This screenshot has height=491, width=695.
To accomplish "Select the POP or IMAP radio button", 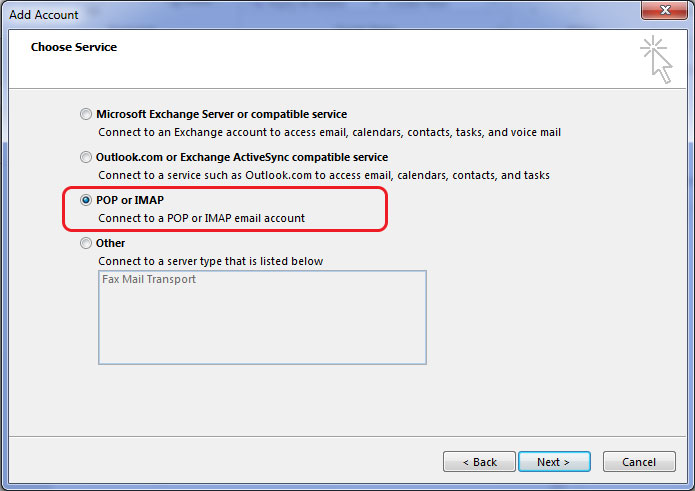I will coord(86,200).
